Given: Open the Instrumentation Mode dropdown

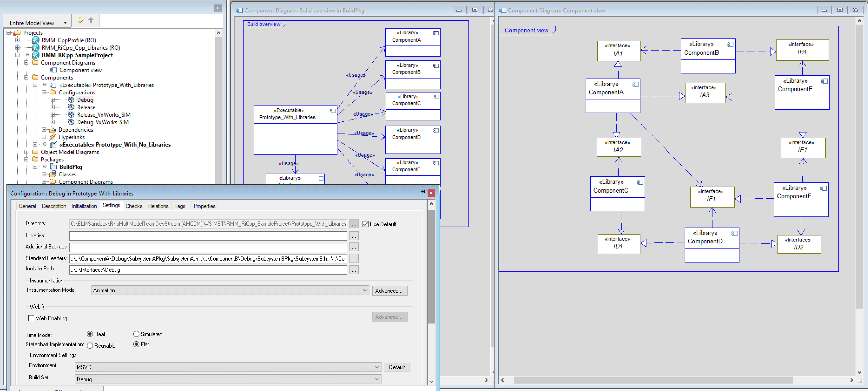Looking at the screenshot, I should coord(365,290).
